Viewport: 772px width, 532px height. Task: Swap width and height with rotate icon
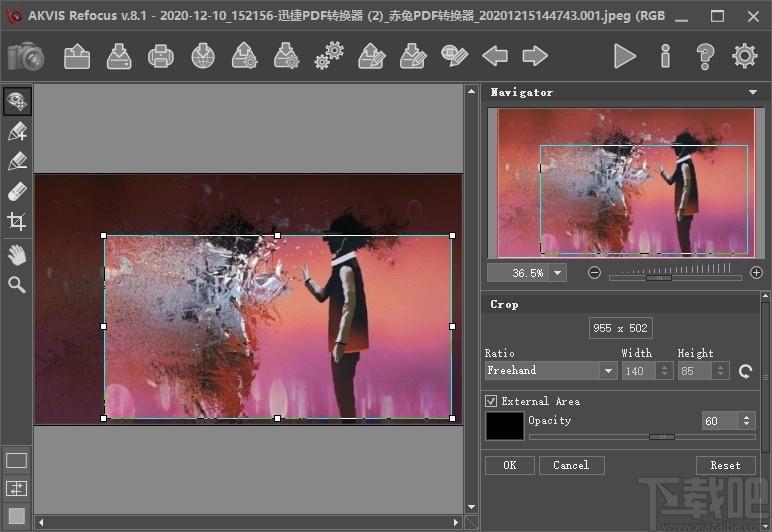745,371
